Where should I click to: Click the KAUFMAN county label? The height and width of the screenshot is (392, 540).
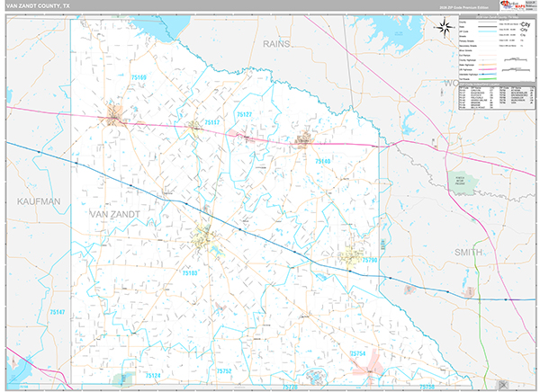pos(38,202)
